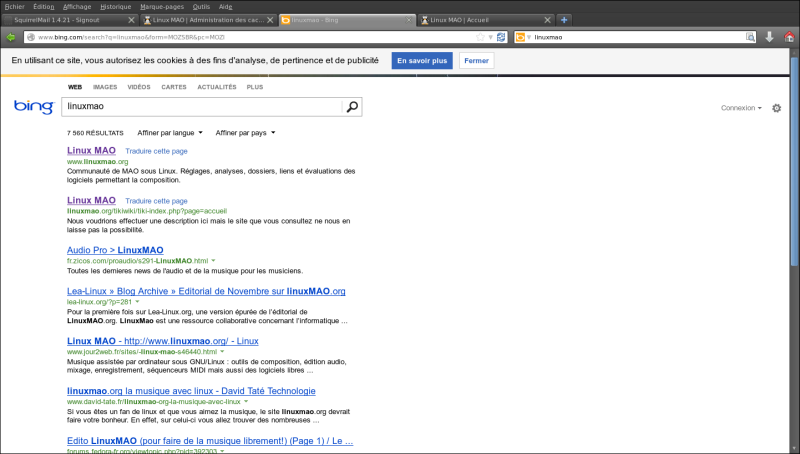Open the downloads arrow icon

click(769, 37)
